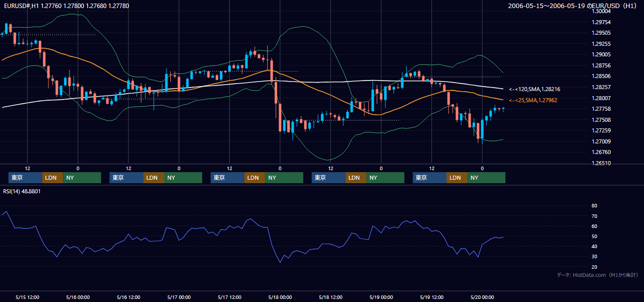Viewport: 644px width, 302px height.
Task: Select the RSI axis value 70
Action: (x=594, y=216)
